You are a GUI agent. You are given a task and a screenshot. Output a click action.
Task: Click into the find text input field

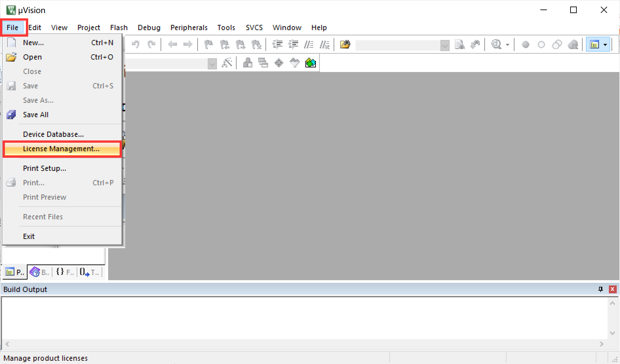pyautogui.click(x=398, y=45)
